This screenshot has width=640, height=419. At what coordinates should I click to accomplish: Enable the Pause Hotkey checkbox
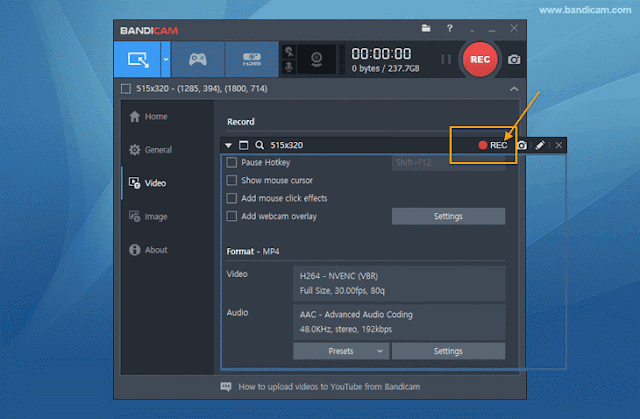232,162
